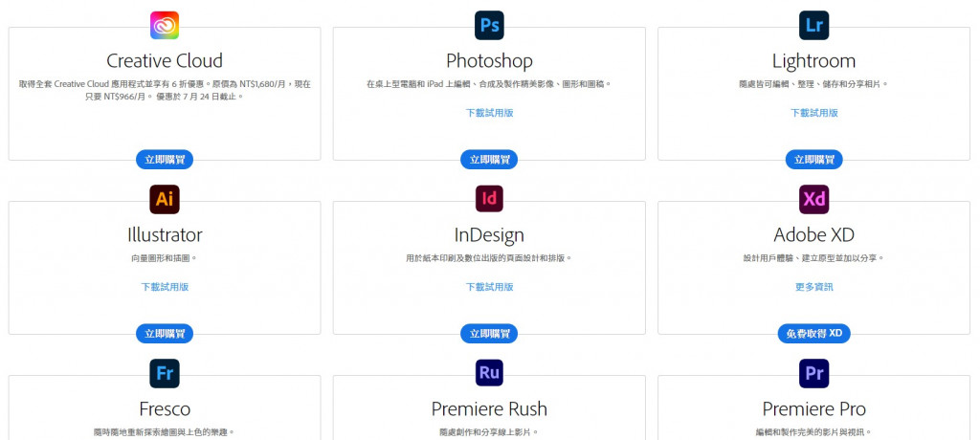Open 更多資訊 link for Adobe XD

pos(813,287)
